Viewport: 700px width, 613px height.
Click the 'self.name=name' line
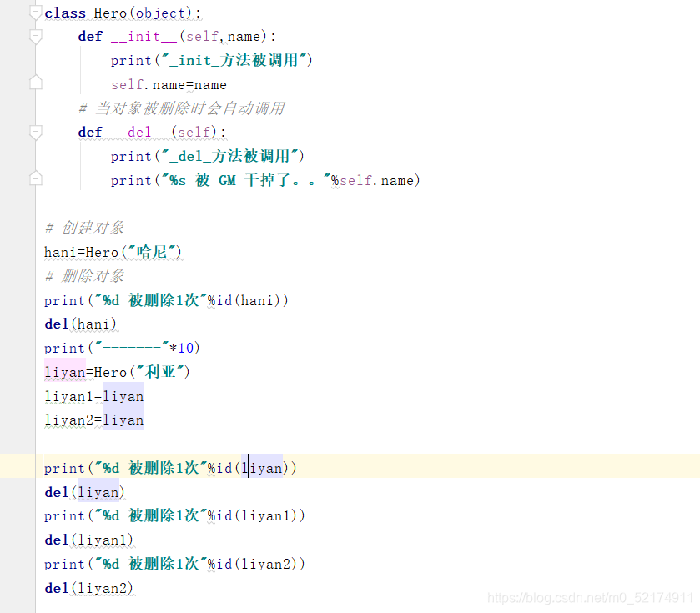click(169, 85)
